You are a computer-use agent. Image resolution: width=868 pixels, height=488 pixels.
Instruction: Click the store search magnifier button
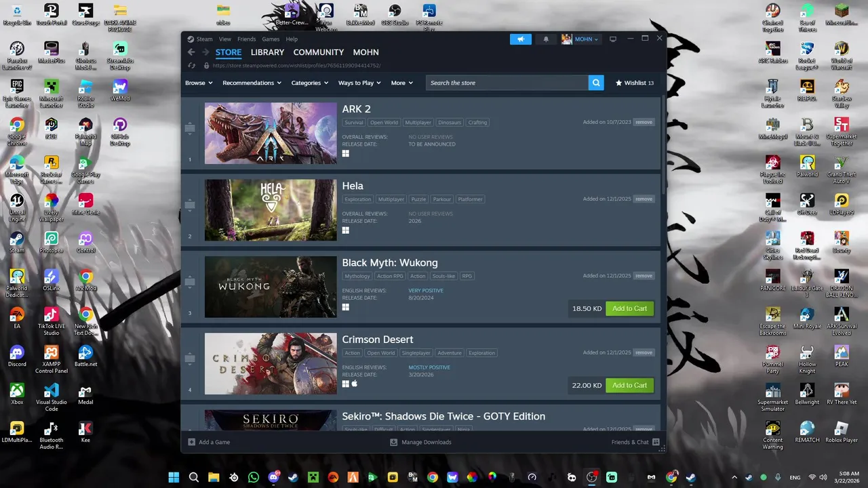pos(596,83)
